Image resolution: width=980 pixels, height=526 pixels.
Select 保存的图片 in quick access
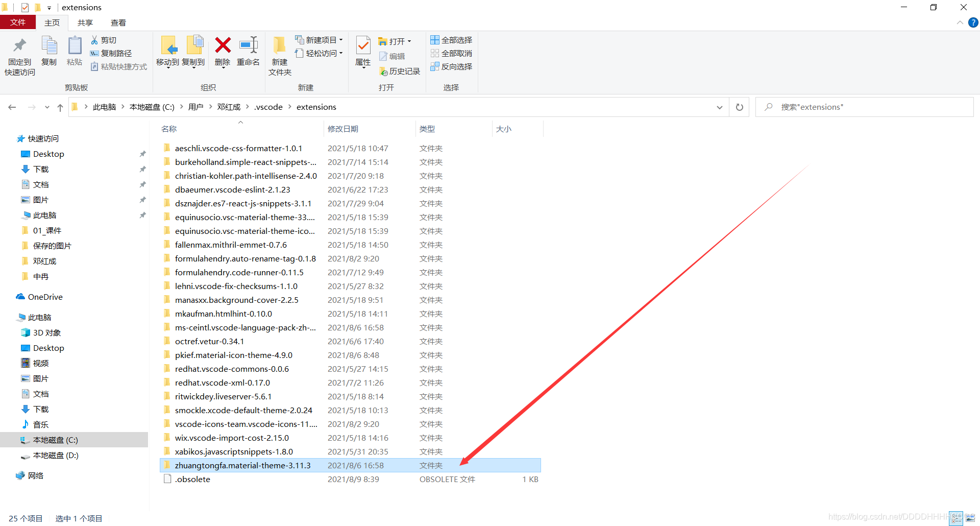pos(52,246)
